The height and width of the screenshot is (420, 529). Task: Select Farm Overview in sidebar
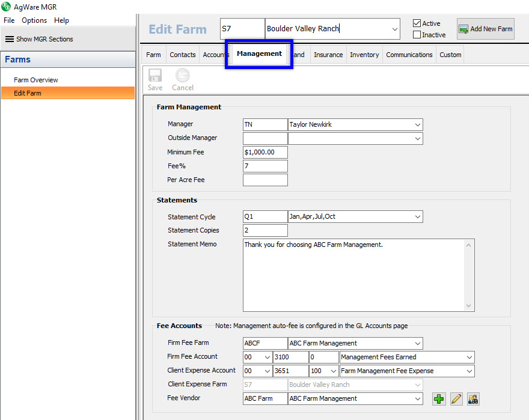click(36, 80)
